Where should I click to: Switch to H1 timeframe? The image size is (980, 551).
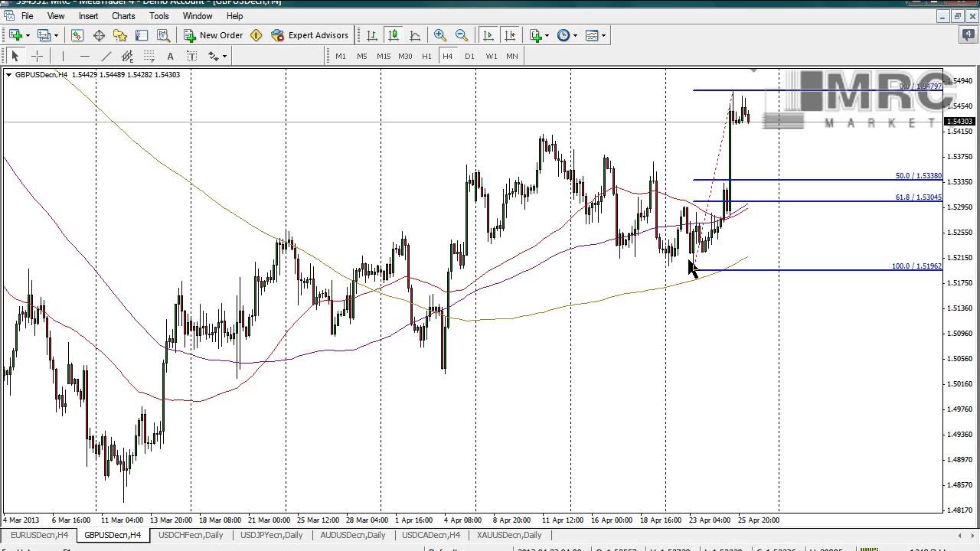point(426,56)
